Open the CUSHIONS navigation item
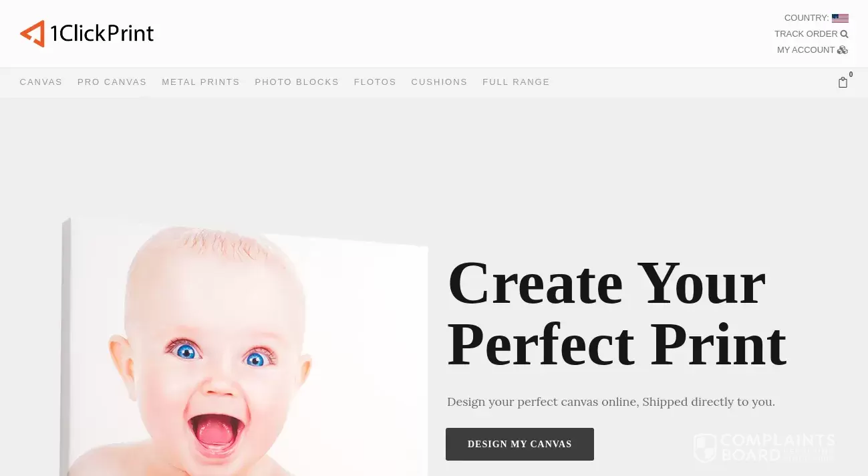Viewport: 868px width, 476px height. point(439,82)
